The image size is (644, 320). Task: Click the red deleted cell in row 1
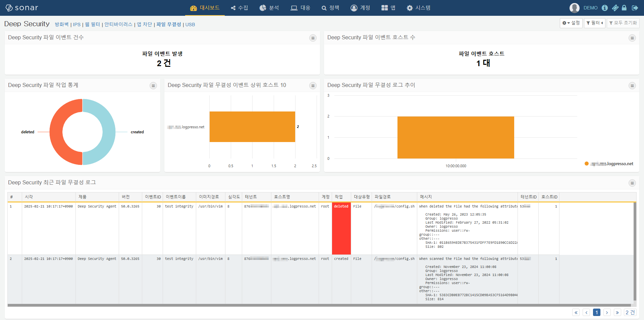tap(341, 228)
